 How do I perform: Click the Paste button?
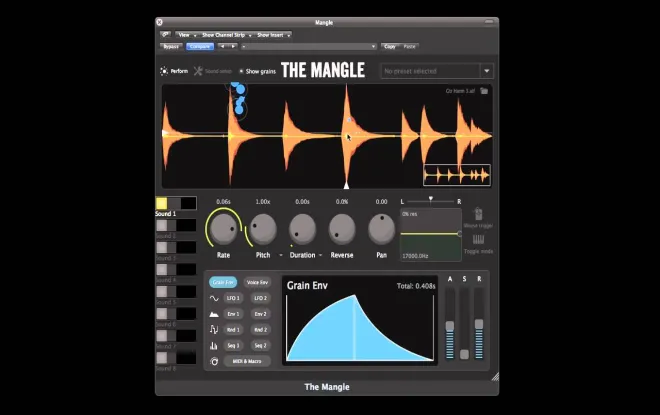(409, 46)
